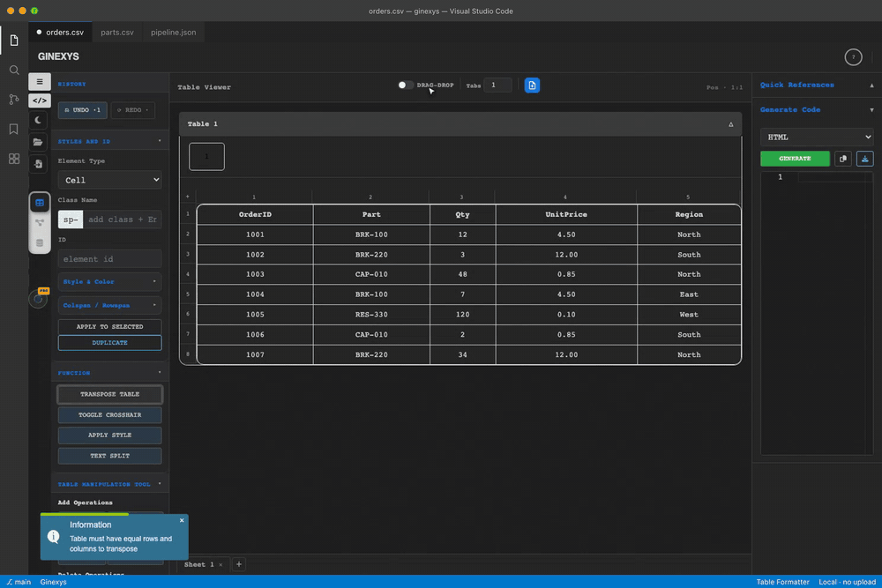Click the info icon in the notification
Viewport: 882px width, 588px height.
pos(54,536)
